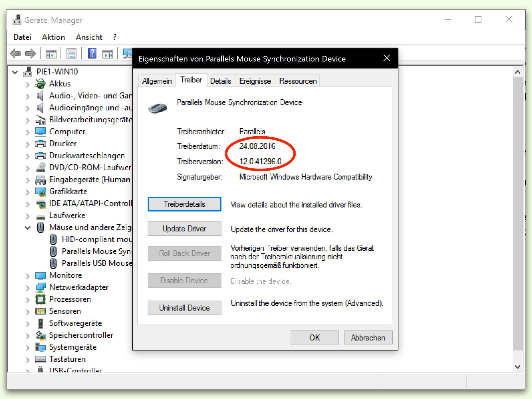Switch to the Ressourcen tab
This screenshot has width=532, height=399.
(x=298, y=81)
